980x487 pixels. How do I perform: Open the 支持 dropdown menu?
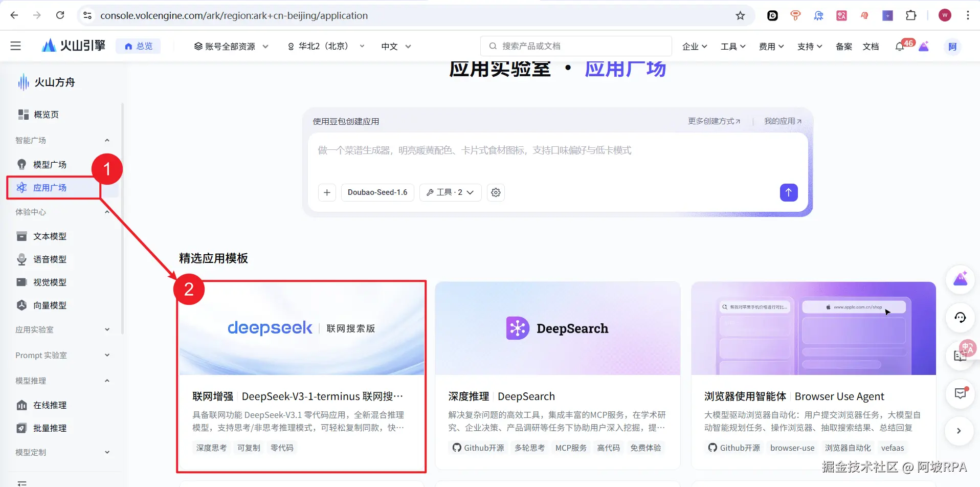pos(810,47)
